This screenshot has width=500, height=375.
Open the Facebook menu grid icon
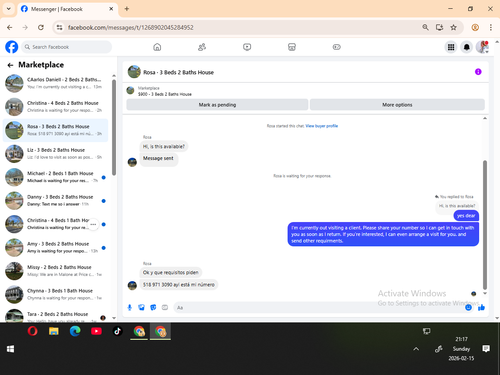coord(451,47)
